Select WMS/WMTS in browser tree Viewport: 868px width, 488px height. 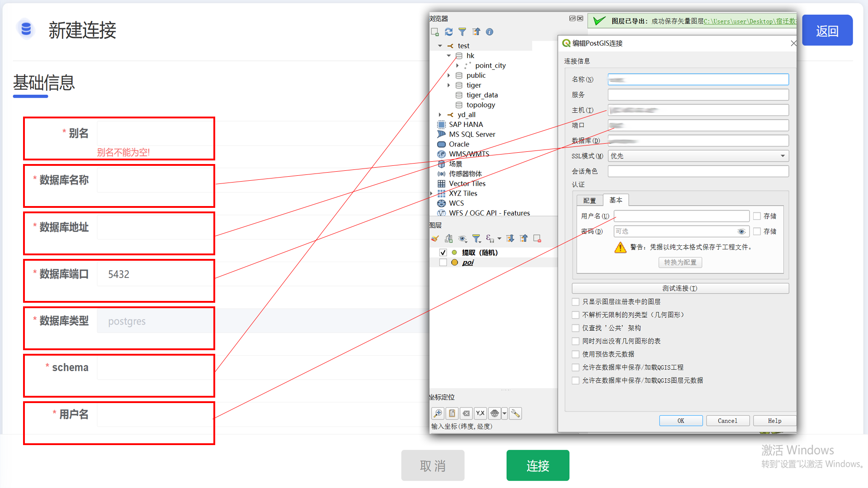click(x=469, y=154)
